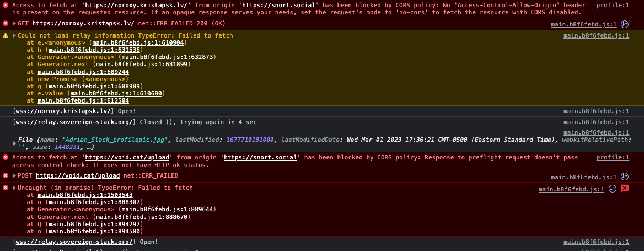Click the lastModified value 1677710181000
Viewport: 644px width, 251px height.
[250, 140]
